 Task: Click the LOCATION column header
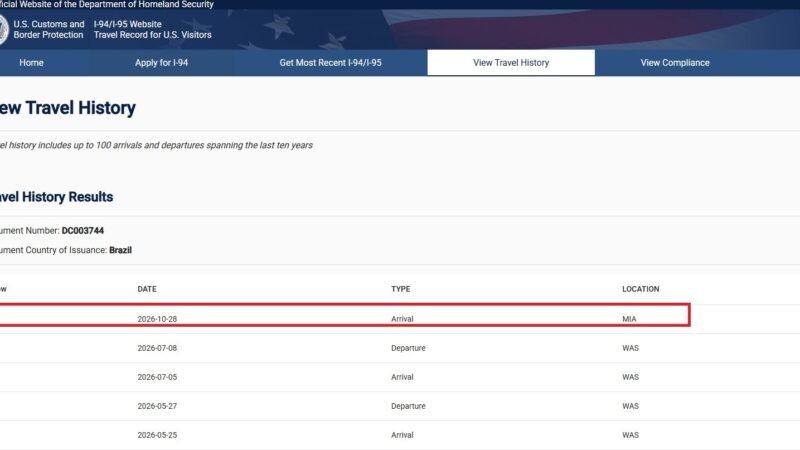click(640, 289)
